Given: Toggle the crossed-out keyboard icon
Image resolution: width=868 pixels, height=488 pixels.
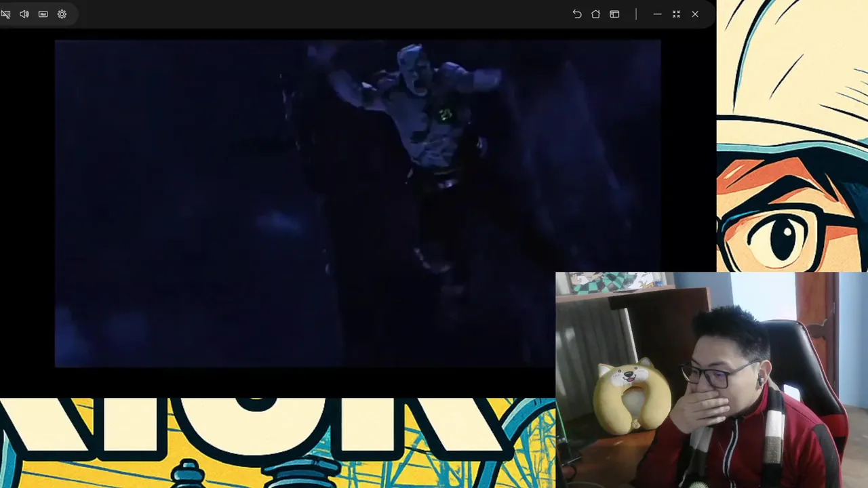Looking at the screenshot, I should coord(5,14).
